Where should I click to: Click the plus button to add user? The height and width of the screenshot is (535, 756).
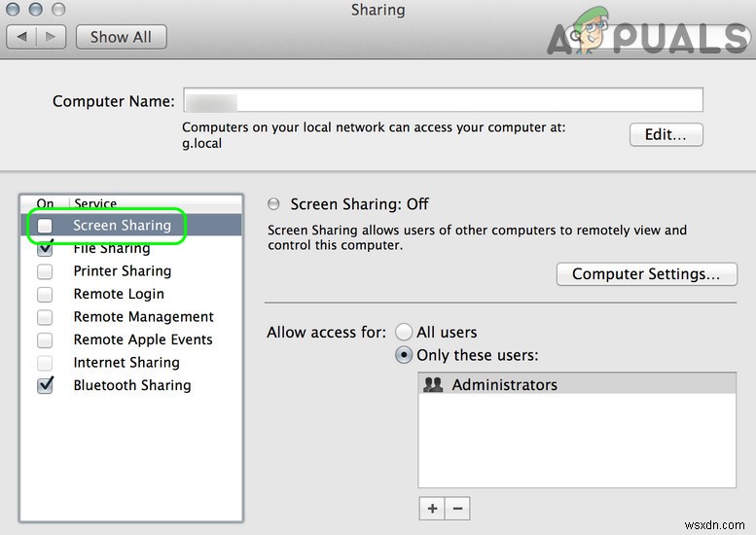click(x=432, y=508)
